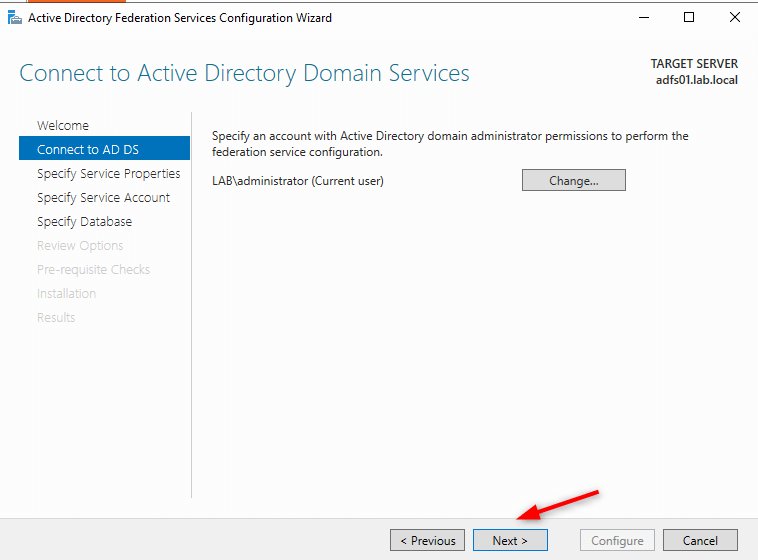Click the Next > button
The height and width of the screenshot is (560, 758).
click(x=510, y=540)
